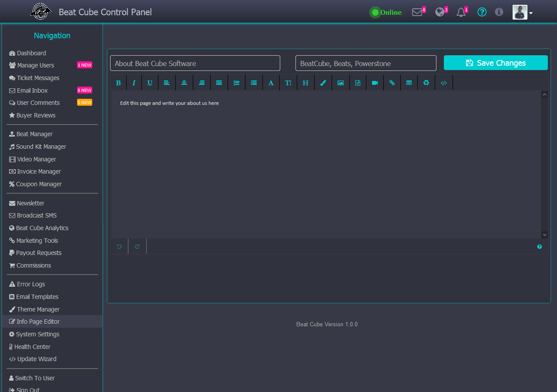The image size is (557, 392).
Task: Open Ticket Messages in navigation
Action: click(34, 78)
